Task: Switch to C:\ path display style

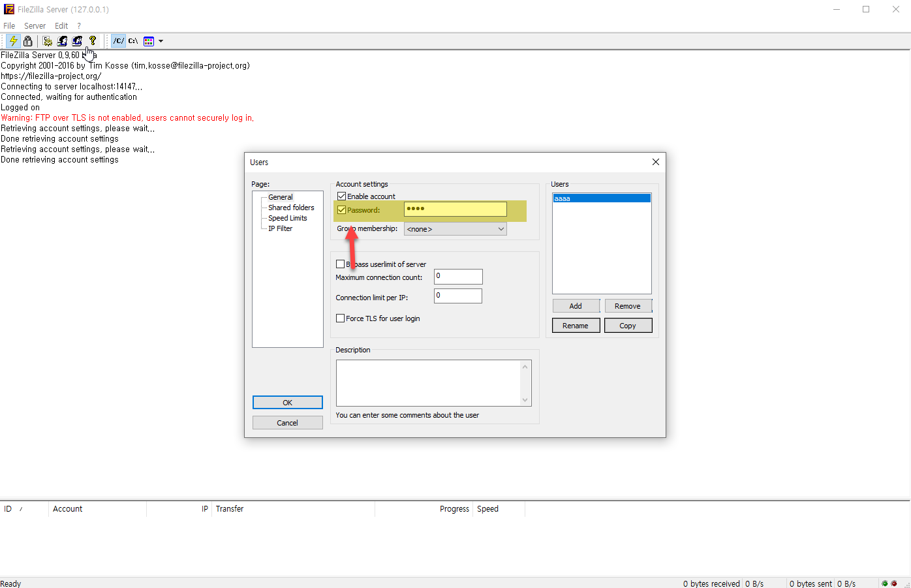Action: pyautogui.click(x=133, y=40)
